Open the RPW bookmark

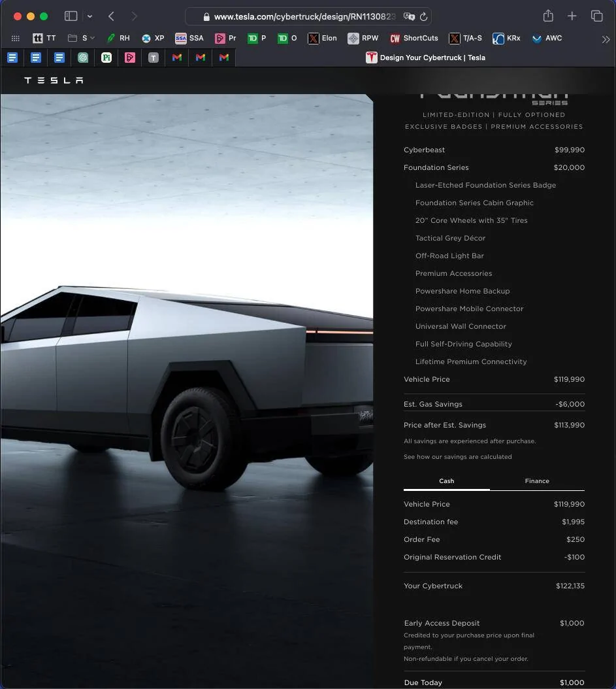pos(363,38)
